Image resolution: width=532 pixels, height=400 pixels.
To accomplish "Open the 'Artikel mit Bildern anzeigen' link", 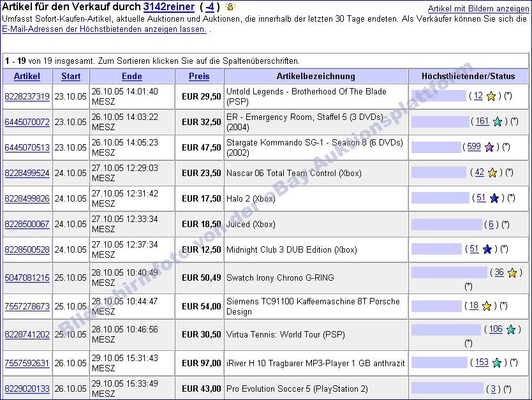I will [478, 8].
